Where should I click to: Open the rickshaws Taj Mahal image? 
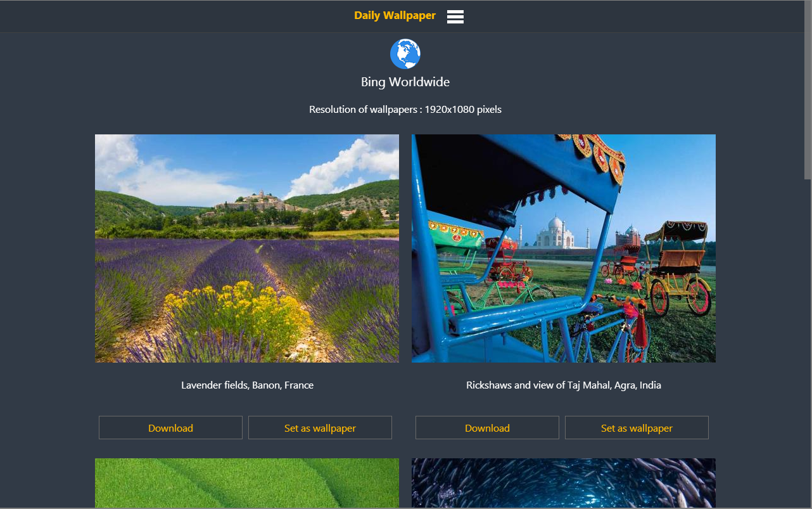pyautogui.click(x=563, y=248)
